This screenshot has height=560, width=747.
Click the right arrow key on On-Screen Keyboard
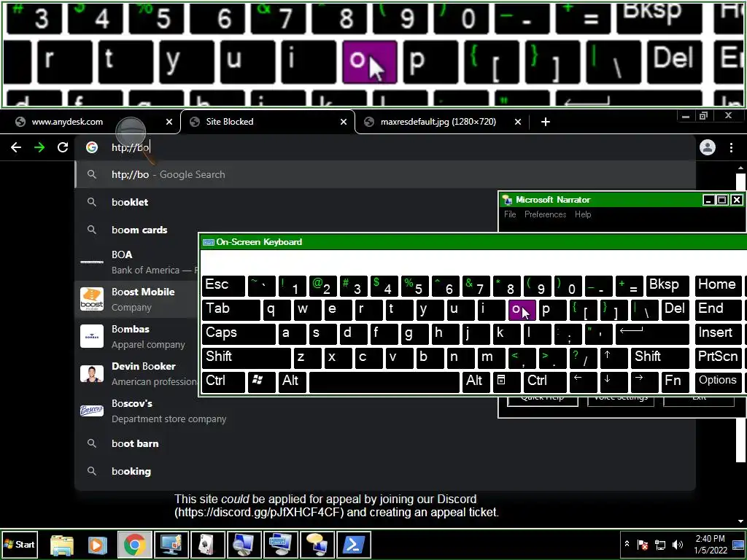tap(644, 382)
